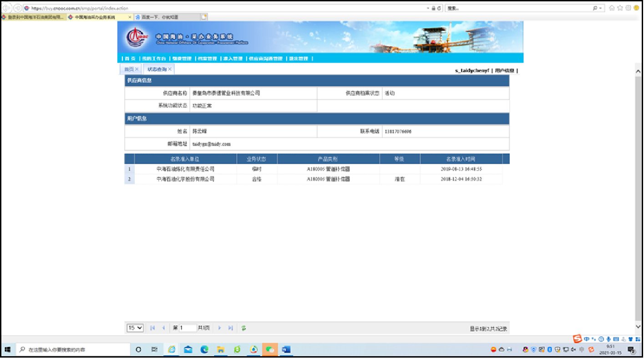Sort by the 名录准入时间 column header
Screen dimensions: 644x358
point(461,159)
